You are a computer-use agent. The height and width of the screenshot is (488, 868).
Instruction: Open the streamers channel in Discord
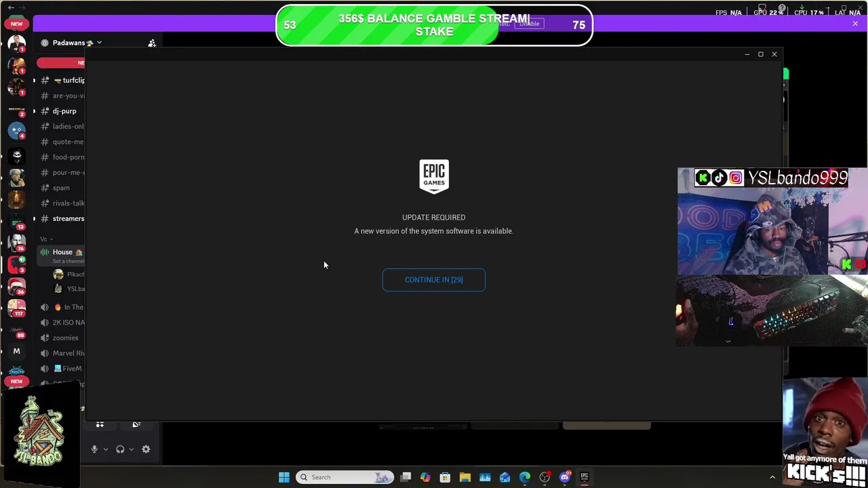(x=62, y=218)
